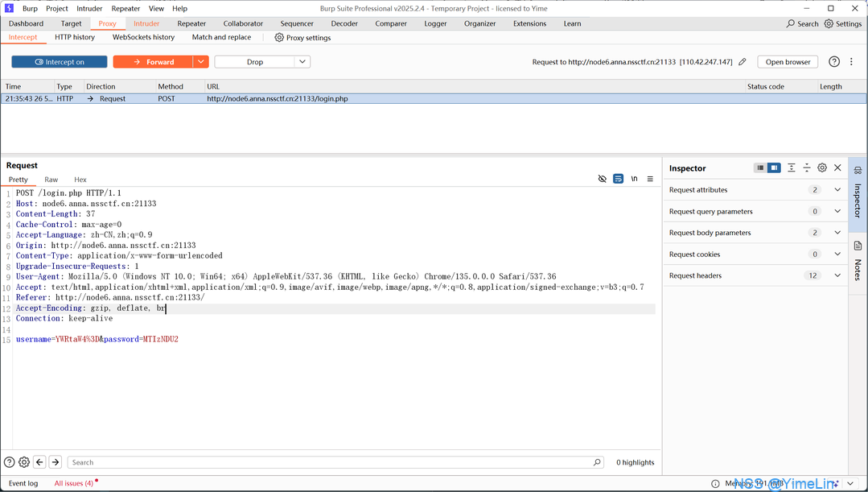Click Open browser button

(x=788, y=62)
